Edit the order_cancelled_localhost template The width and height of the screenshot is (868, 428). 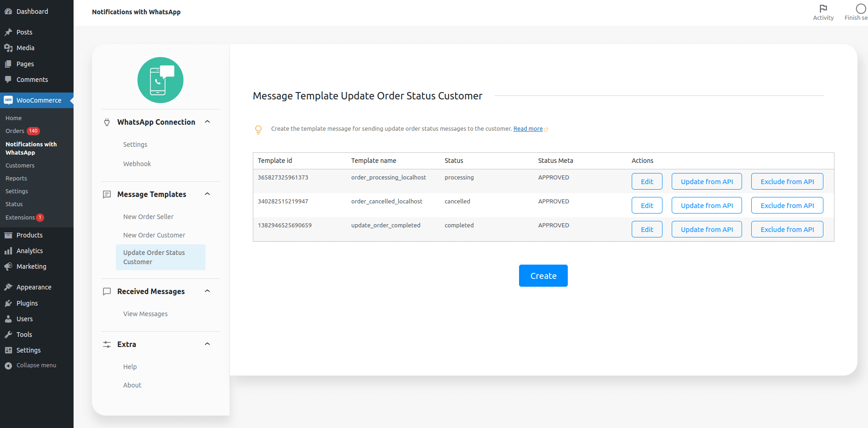pyautogui.click(x=647, y=205)
